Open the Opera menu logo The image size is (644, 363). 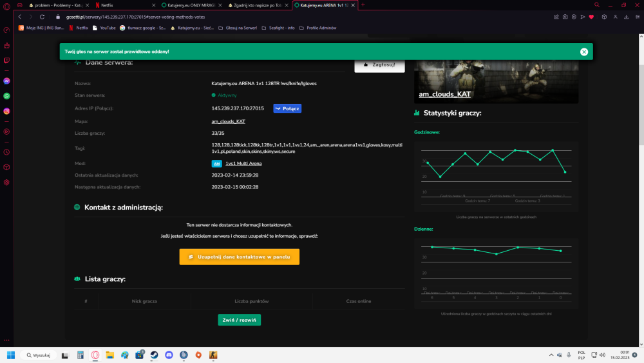coord(6,6)
